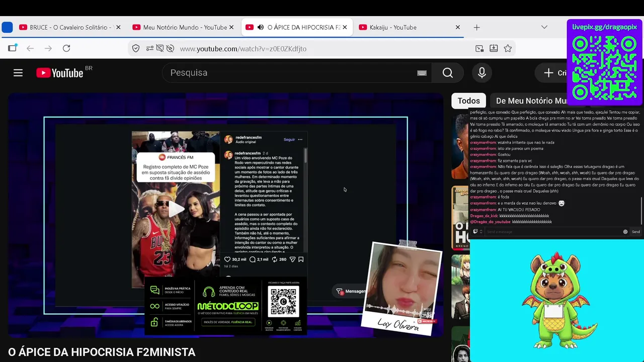Viewport: 644px width, 362px height.
Task: Click the blocked autoplay icon in the address bar
Action: click(170, 48)
